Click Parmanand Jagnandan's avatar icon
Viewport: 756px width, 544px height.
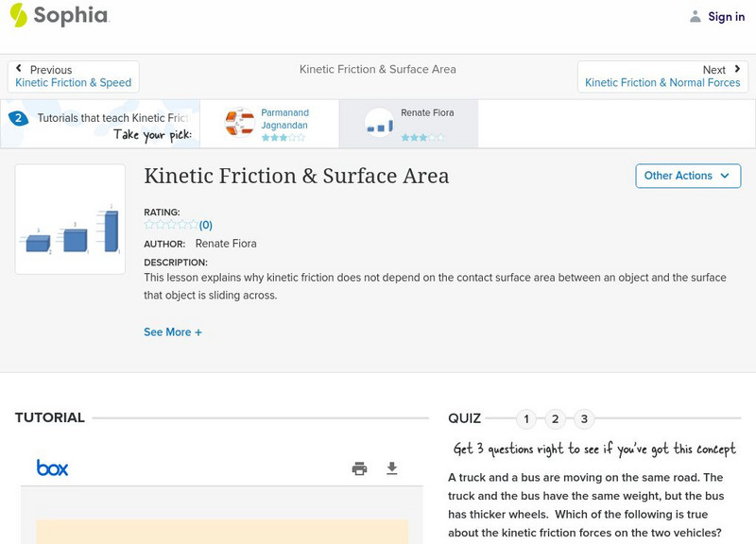pos(239,123)
